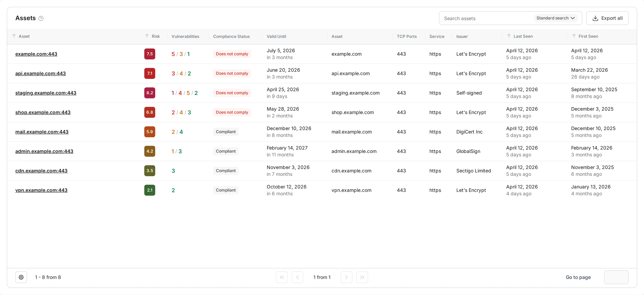The width and height of the screenshot is (644, 295).
Task: Click 'GlobalSign' issuer cell
Action: (468, 151)
